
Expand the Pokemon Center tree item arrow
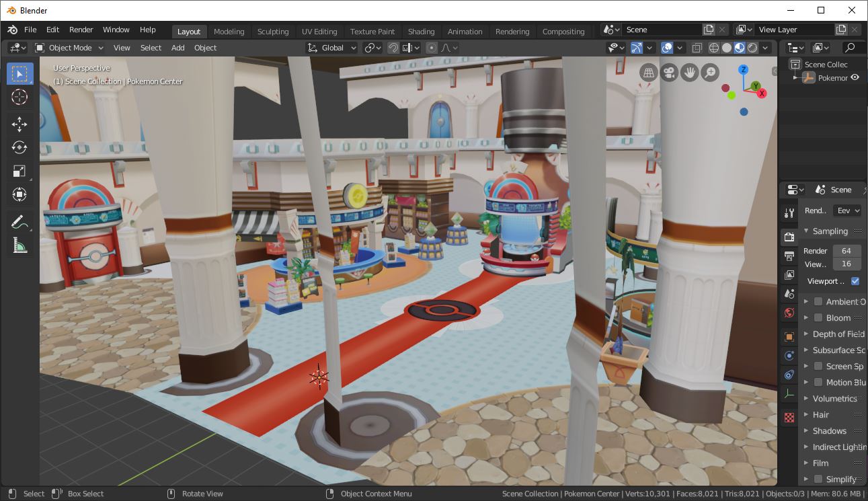(x=796, y=77)
